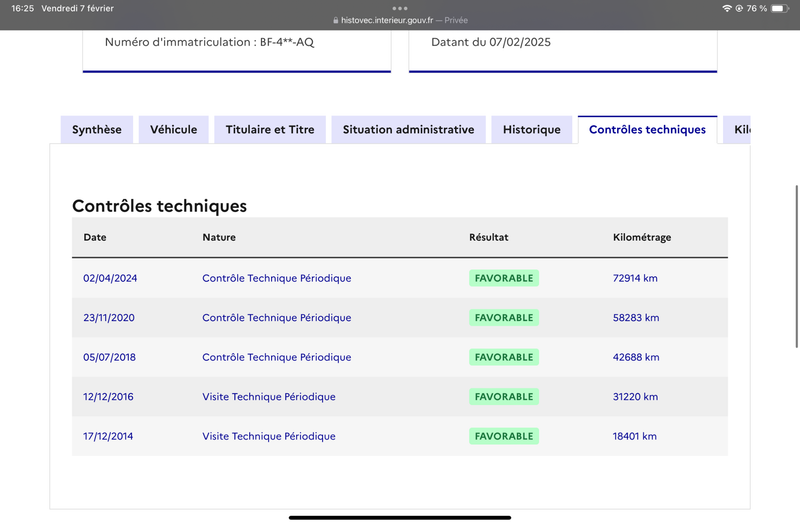800x525 pixels.
Task: Click the Kilométrage column header
Action: (x=642, y=237)
